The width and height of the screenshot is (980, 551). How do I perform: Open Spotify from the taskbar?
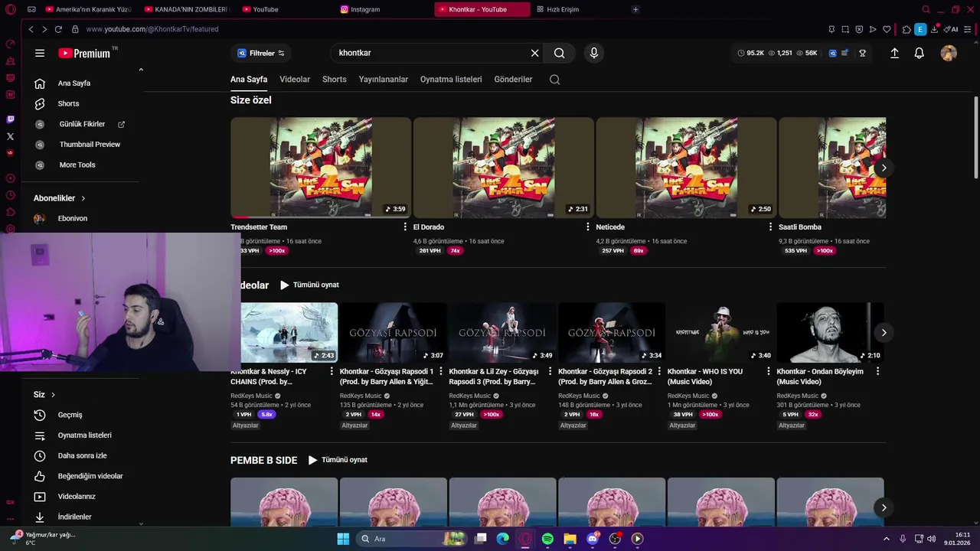(x=547, y=539)
